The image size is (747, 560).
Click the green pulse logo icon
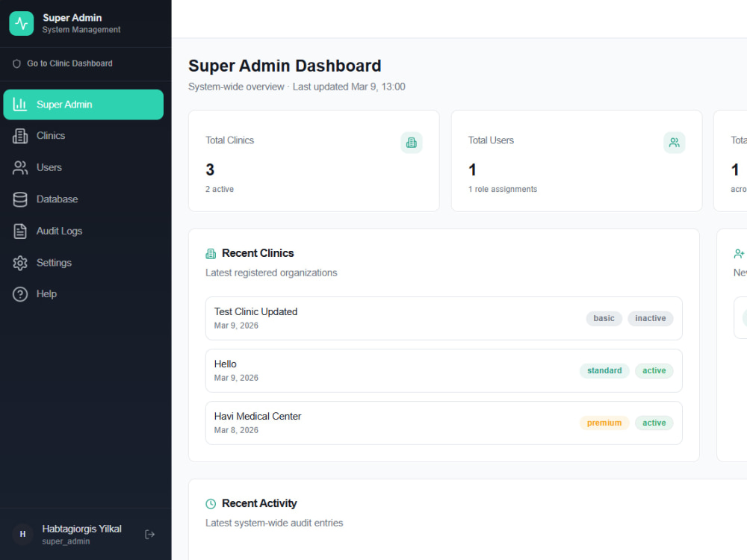[22, 23]
